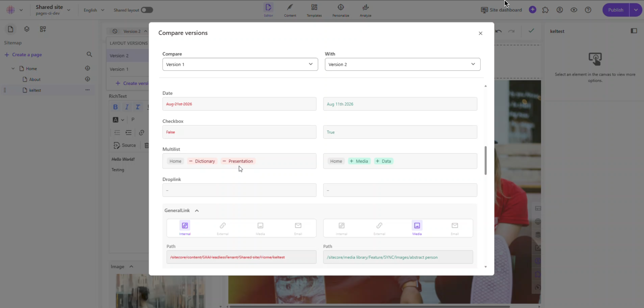The width and height of the screenshot is (644, 308).
Task: Insert a link with the link icon
Action: point(142,133)
